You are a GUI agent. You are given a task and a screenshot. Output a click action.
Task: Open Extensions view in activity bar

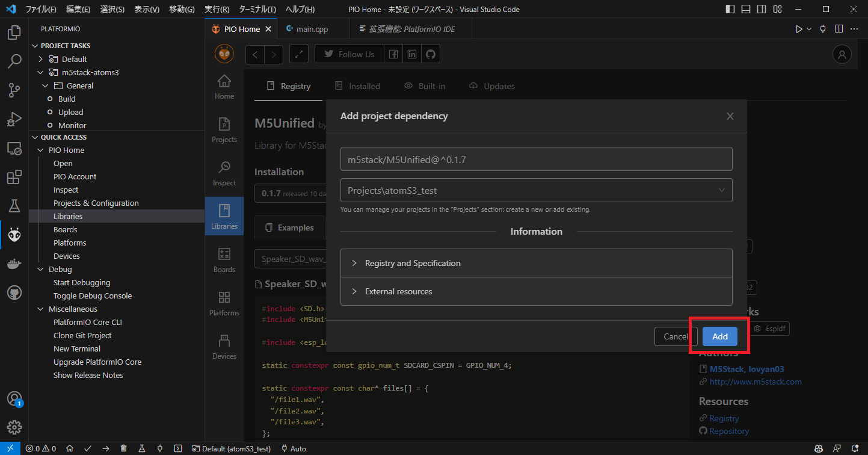point(14,178)
